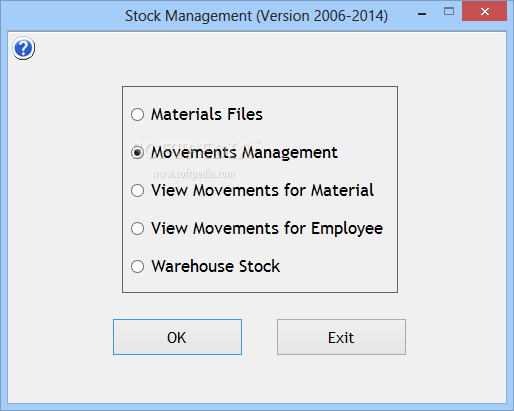The image size is (514, 411).
Task: Click the 'Warehouse Stock' label text
Action: [216, 266]
